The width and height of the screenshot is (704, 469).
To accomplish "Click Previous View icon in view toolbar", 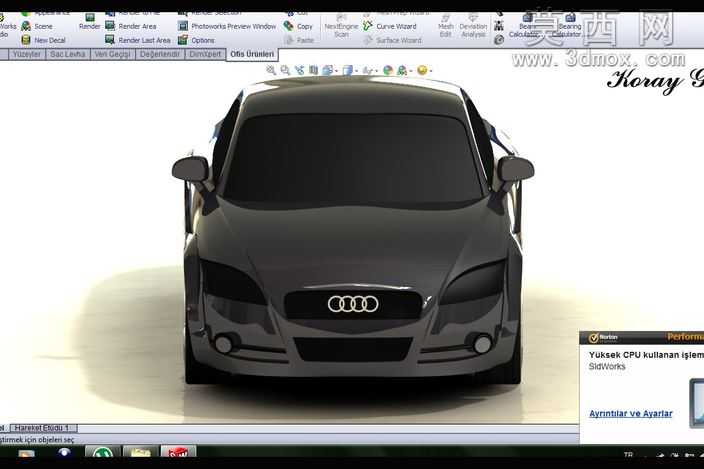I will (299, 70).
